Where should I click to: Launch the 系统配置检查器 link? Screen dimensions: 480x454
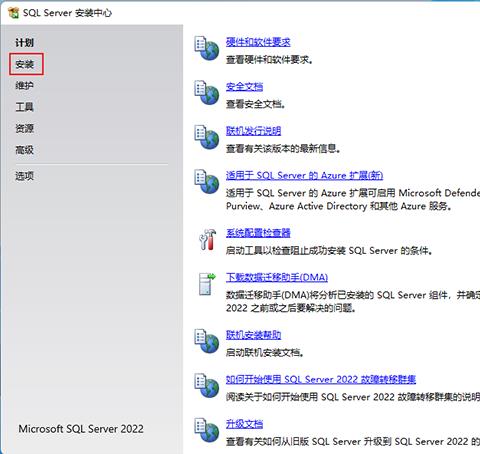pos(258,233)
